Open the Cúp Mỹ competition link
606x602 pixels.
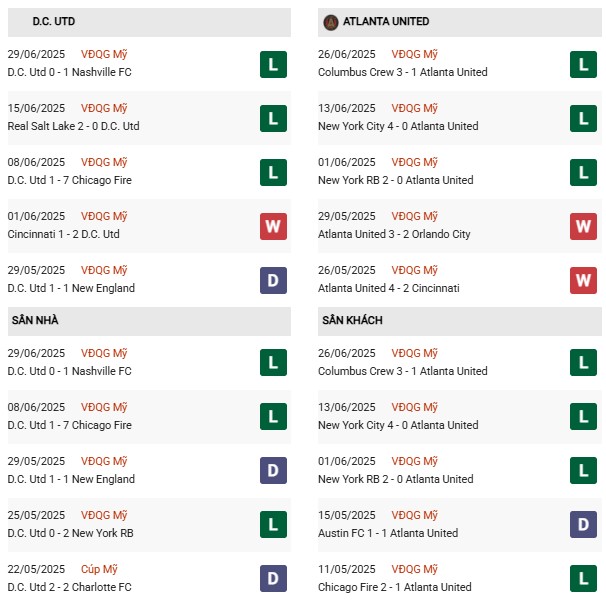pyautogui.click(x=100, y=569)
